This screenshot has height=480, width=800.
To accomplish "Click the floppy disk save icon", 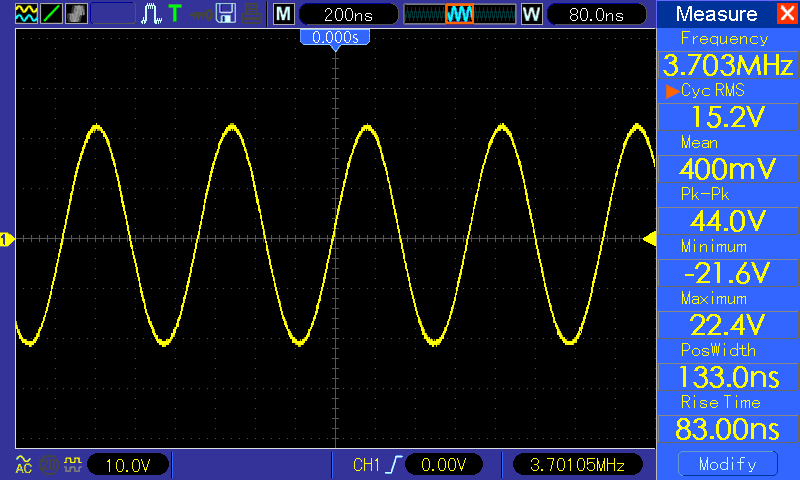I will point(226,14).
